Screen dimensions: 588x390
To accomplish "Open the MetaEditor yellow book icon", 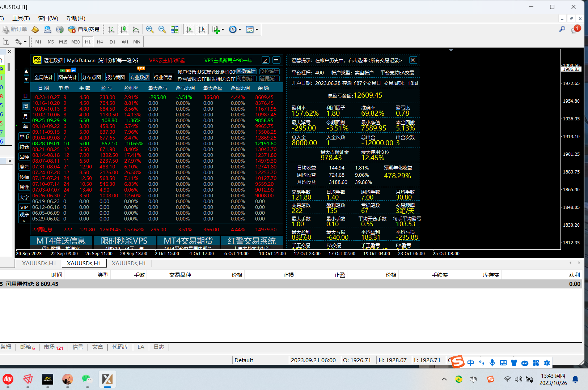I will click(x=35, y=29).
